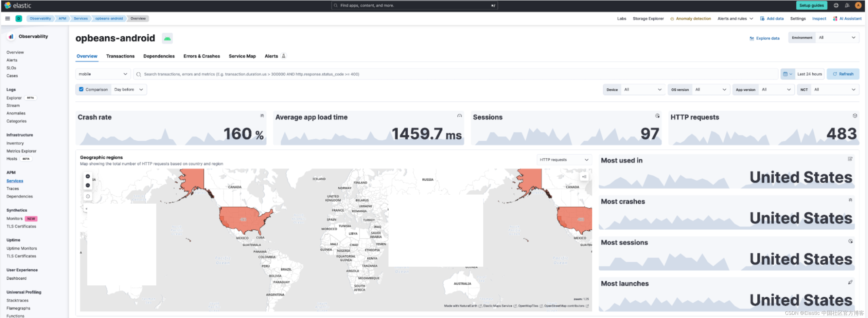Open Add data from the top toolbar
Image resolution: width=868 pixels, height=318 pixels.
[772, 18]
